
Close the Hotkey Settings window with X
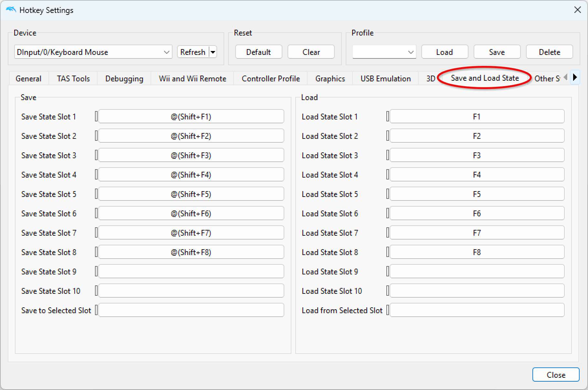click(x=578, y=10)
